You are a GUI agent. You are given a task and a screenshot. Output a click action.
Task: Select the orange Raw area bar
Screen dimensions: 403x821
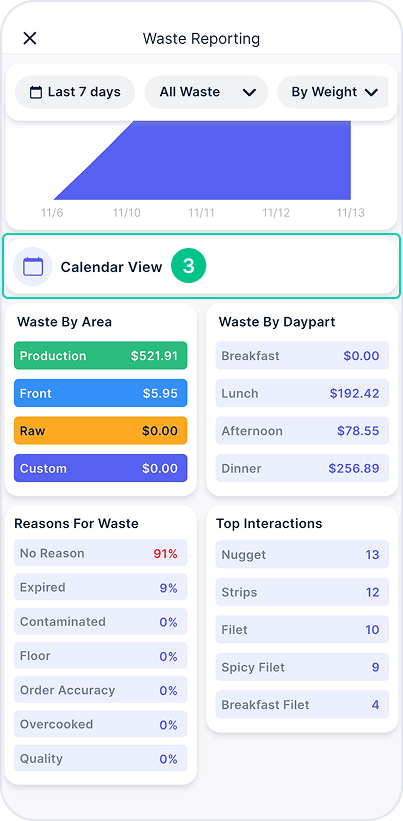pyautogui.click(x=100, y=431)
